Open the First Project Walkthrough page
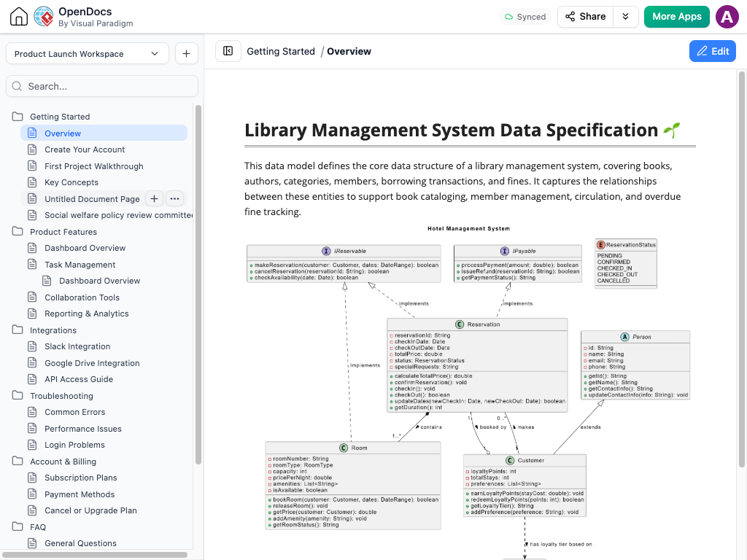The image size is (747, 560). coord(94,166)
